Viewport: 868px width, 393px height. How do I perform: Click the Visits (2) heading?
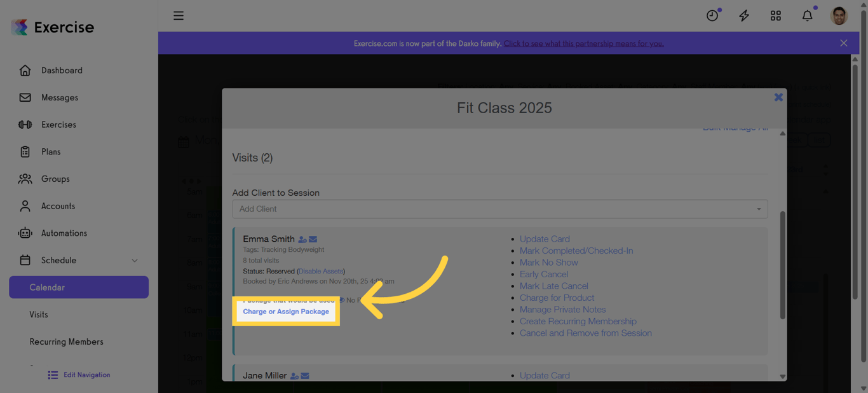tap(252, 158)
